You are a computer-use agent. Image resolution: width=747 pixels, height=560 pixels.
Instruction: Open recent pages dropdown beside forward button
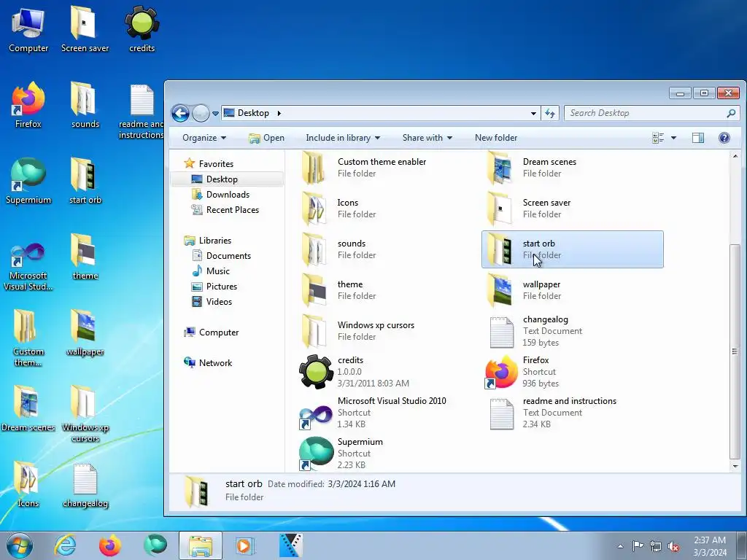click(x=215, y=113)
